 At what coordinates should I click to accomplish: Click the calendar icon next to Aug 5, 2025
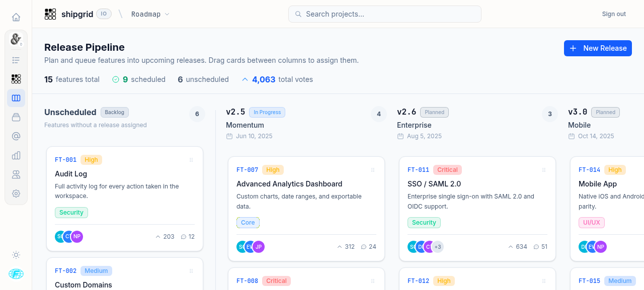click(x=400, y=136)
